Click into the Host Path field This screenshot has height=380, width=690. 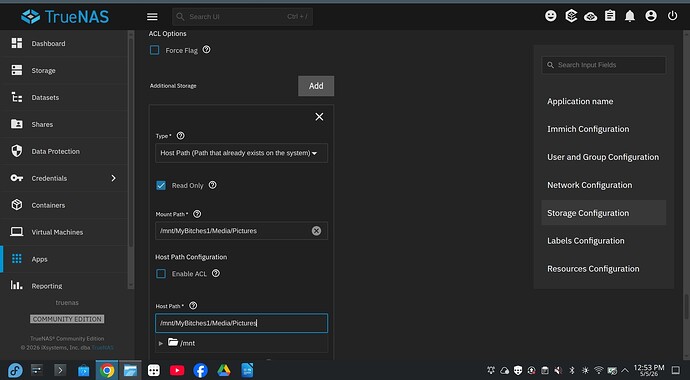(241, 323)
